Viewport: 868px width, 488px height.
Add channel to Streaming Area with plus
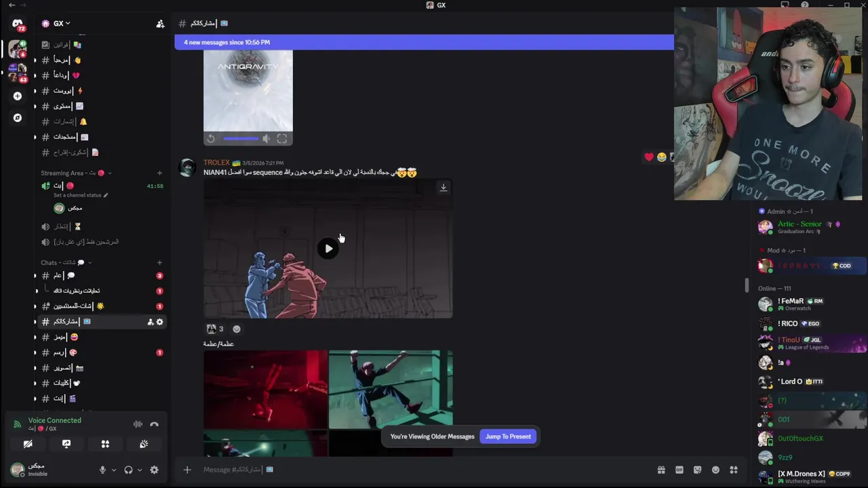click(159, 173)
